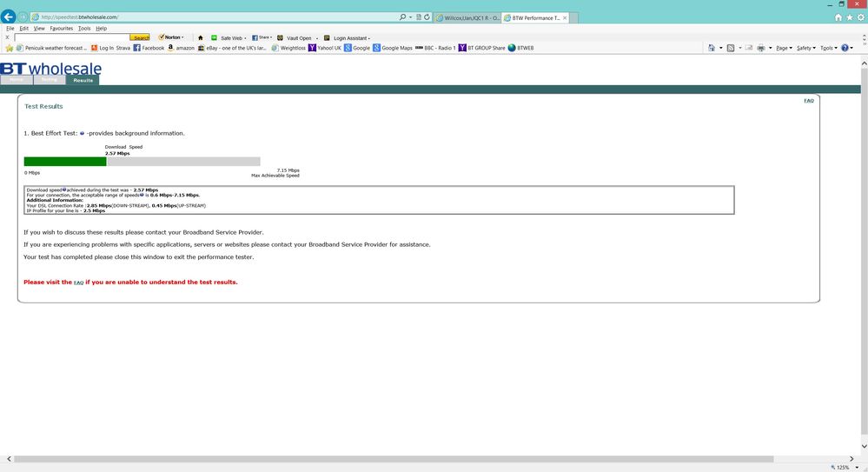Open the Norton dropdown in toolbar
868x472 pixels.
pyautogui.click(x=171, y=37)
